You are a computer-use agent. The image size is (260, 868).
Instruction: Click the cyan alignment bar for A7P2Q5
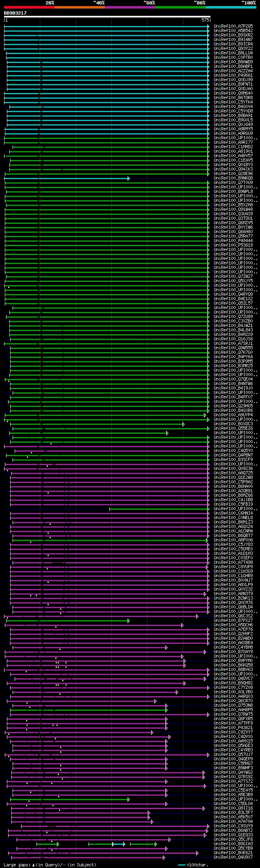coord(107,26)
